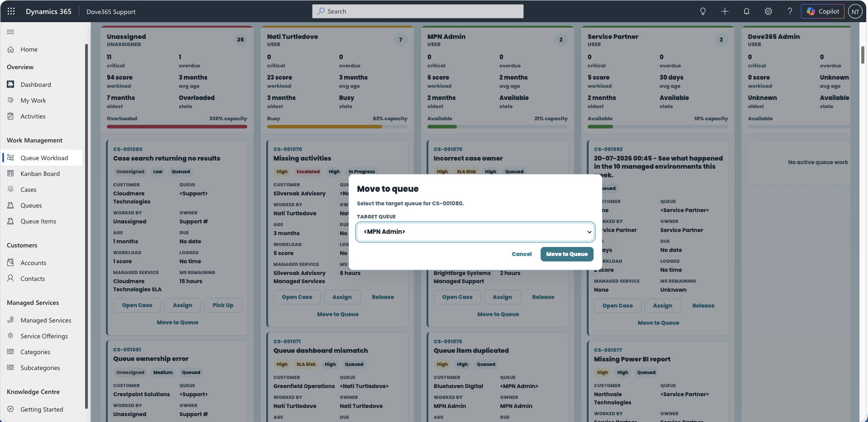Screen dimensions: 868x422
Task: Click Dove365 Support app name
Action: point(111,12)
